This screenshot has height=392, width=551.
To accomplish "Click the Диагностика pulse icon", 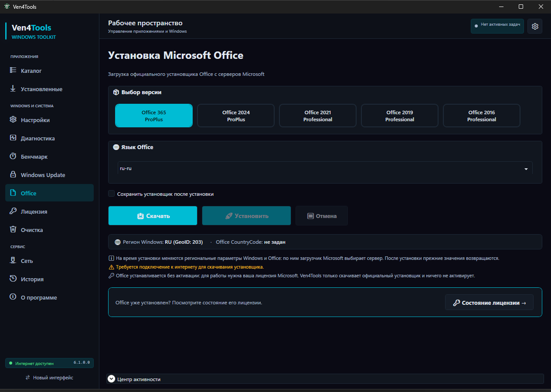I will coord(13,138).
